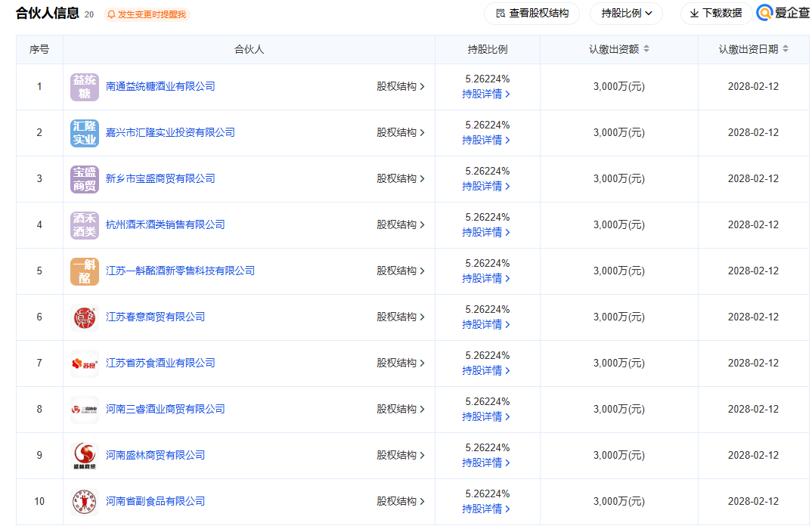Expand 股权结构 for 江苏春意商贸
Screen dimensions: 812x529
pos(401,317)
